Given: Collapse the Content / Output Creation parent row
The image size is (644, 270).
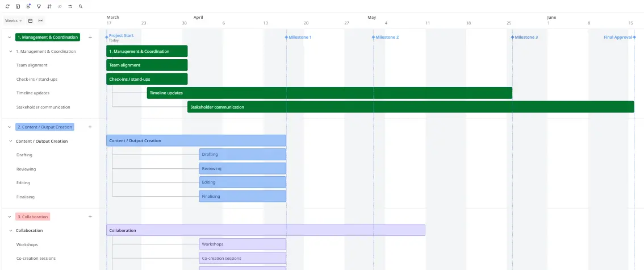Looking at the screenshot, I should click(11, 141).
